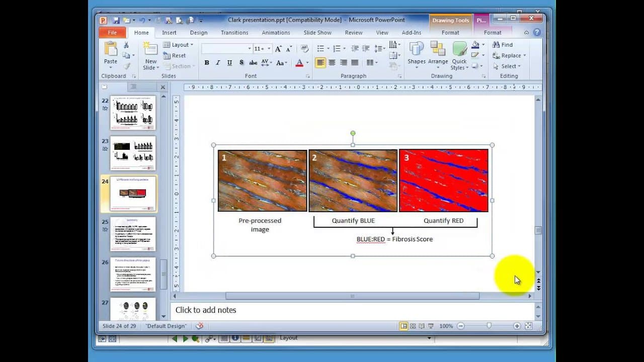The width and height of the screenshot is (644, 362).
Task: Fit slide to current window
Action: (528, 326)
